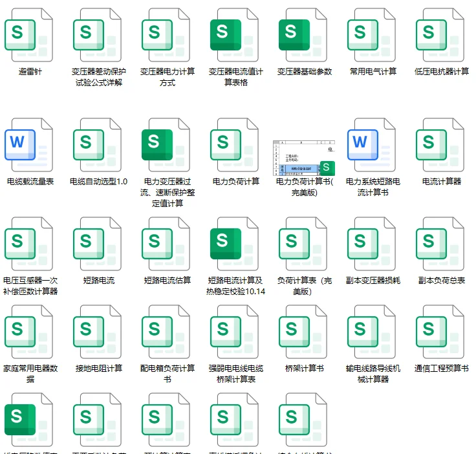Viewport: 476px width, 454px height.
Task: Select the 接地电阻计算 file icon
Action: click(x=98, y=332)
